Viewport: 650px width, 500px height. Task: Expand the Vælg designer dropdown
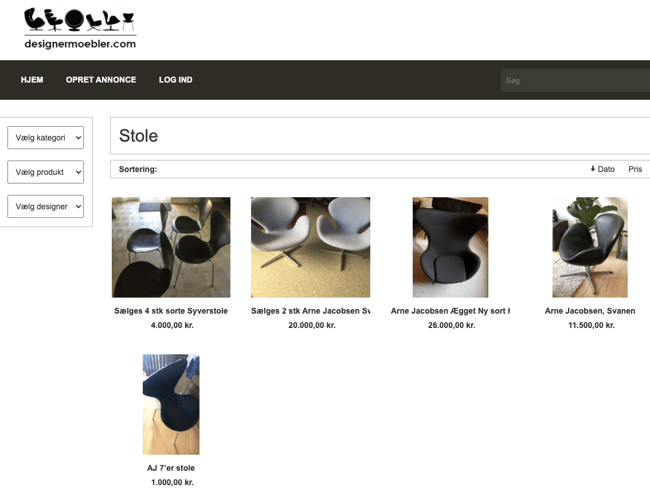[46, 207]
